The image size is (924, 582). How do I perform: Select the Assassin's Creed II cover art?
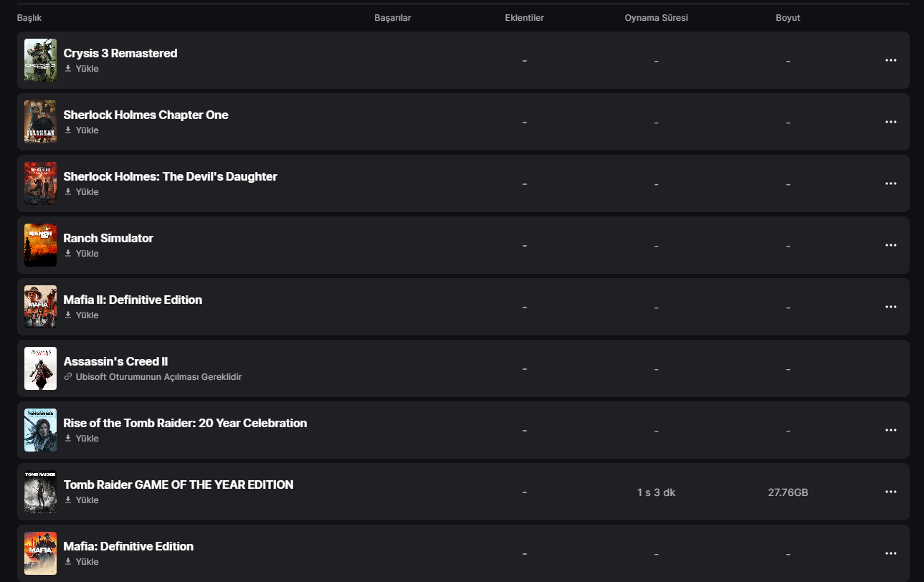click(40, 368)
